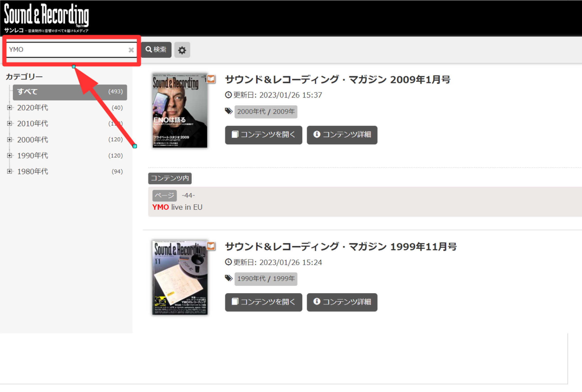Viewport: 582px width, 392px height.
Task: Expand the 1990年代 category node
Action: tap(10, 156)
